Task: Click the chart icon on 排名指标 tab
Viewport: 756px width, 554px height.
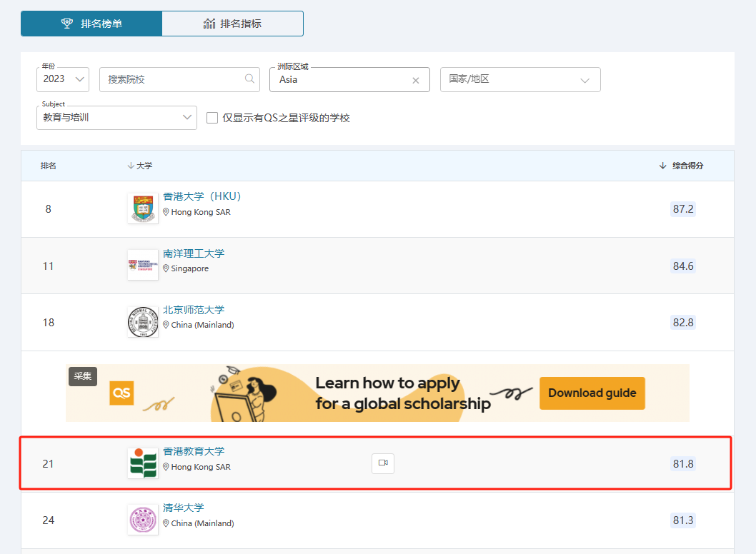Action: click(x=209, y=24)
